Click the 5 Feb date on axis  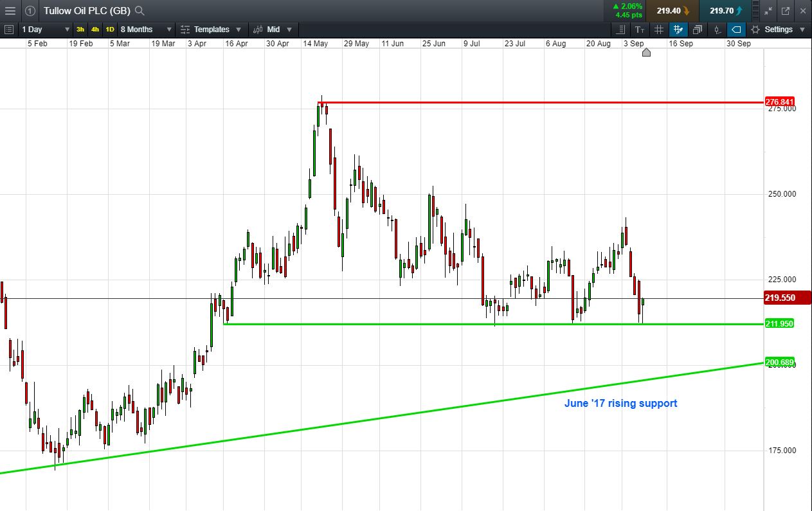coord(37,44)
